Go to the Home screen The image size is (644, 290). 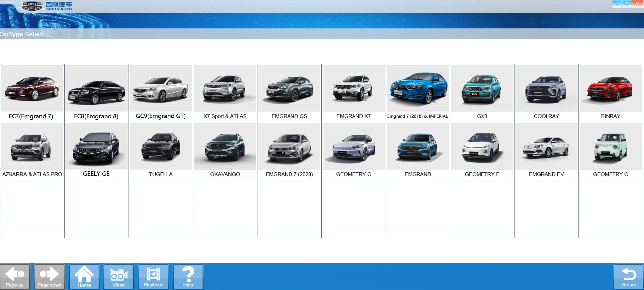84,276
